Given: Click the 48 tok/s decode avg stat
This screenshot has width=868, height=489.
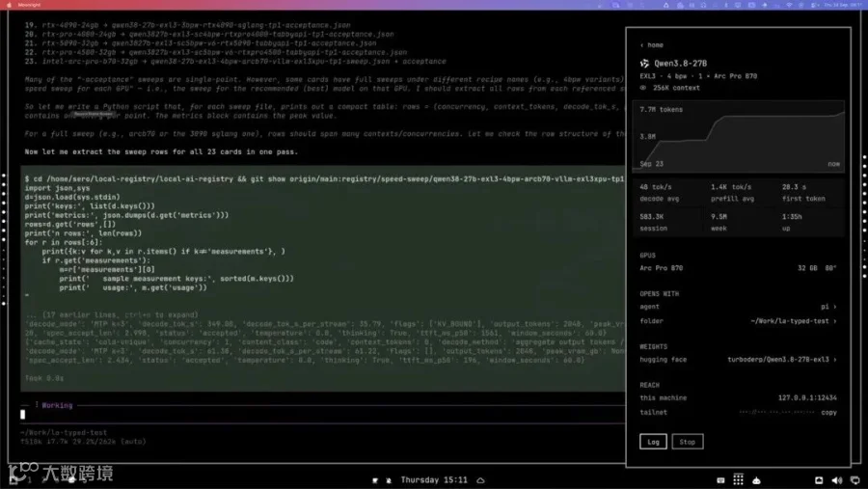Looking at the screenshot, I should tap(660, 193).
